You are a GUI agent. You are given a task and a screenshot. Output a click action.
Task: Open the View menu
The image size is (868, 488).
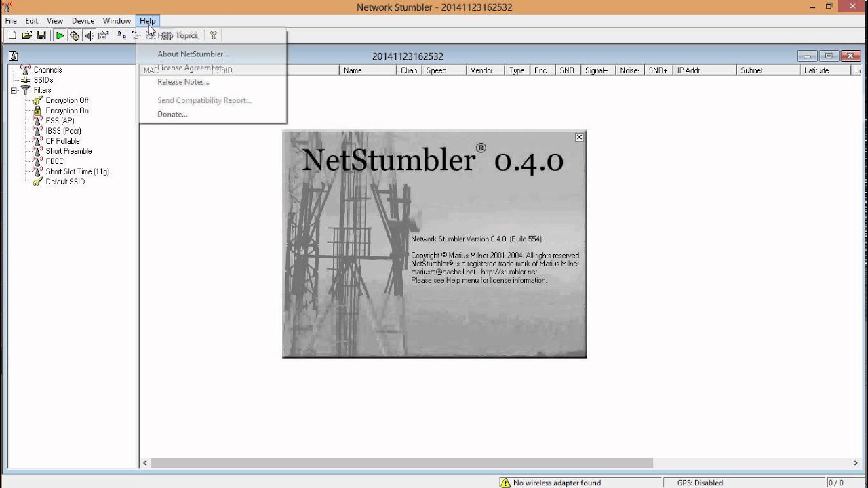[x=55, y=21]
